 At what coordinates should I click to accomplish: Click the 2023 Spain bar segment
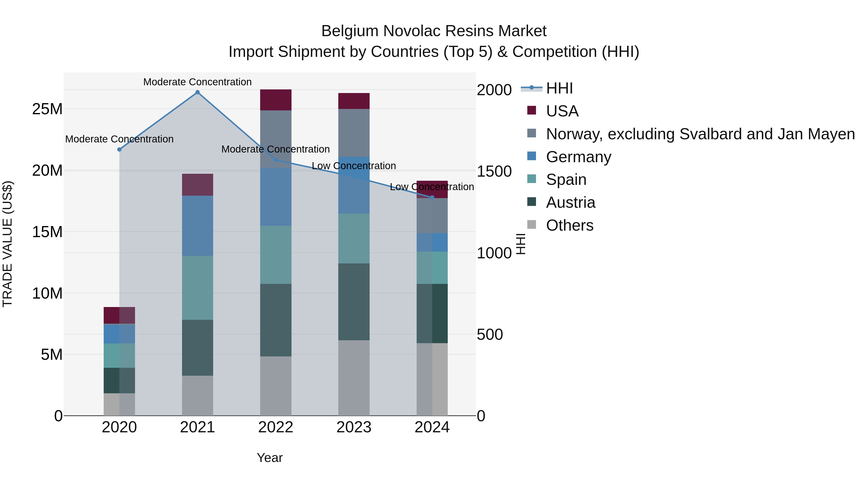coord(354,238)
